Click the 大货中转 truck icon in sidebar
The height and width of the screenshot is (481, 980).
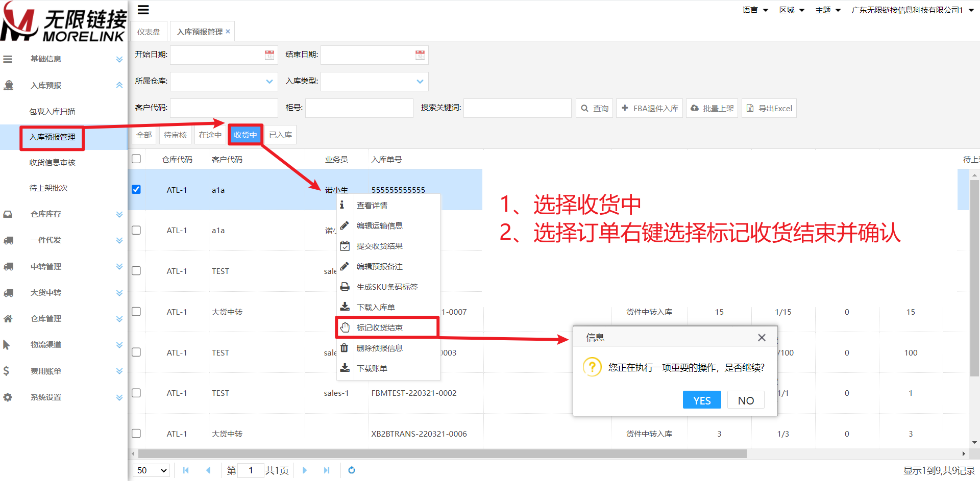pyautogui.click(x=9, y=293)
